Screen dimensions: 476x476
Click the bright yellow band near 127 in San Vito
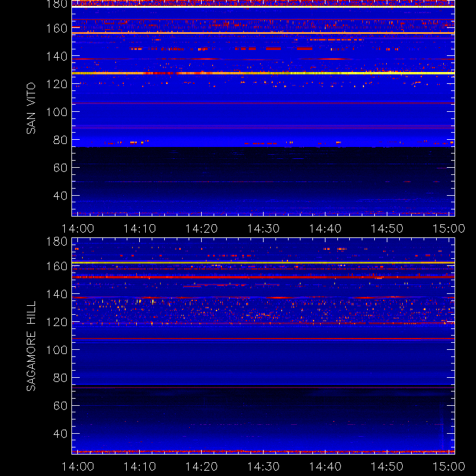[263, 73]
